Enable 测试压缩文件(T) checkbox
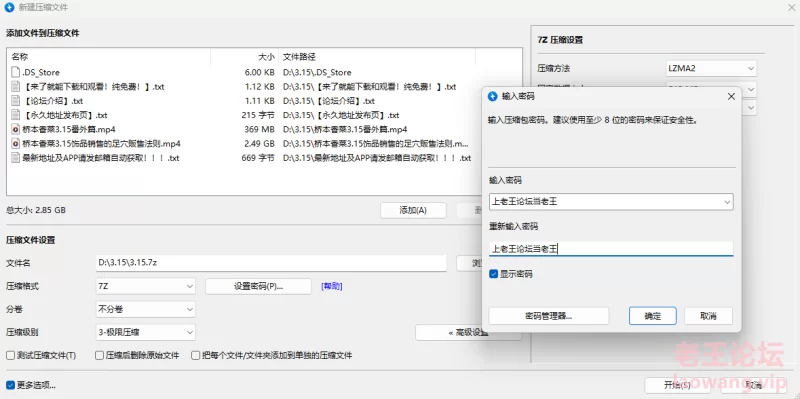 [10, 355]
